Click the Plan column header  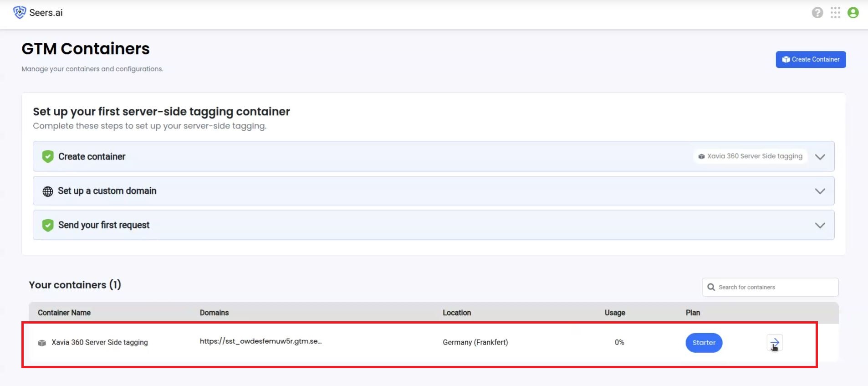(x=693, y=313)
